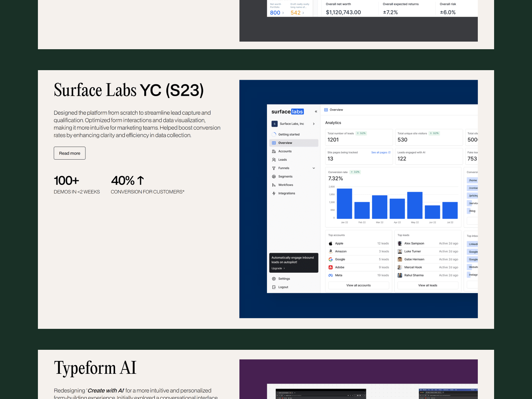Click the Overview breadcrumb grid icon
Screen dimensions: 532x399
click(326, 110)
